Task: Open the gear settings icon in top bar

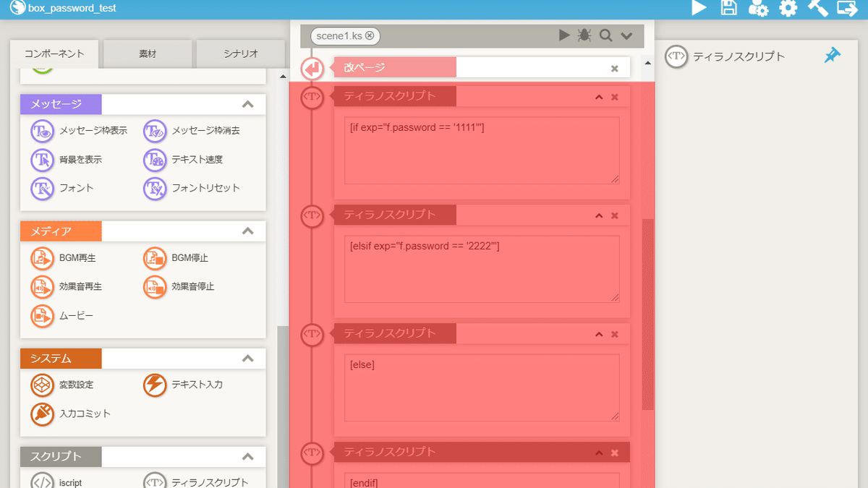Action: coord(788,9)
